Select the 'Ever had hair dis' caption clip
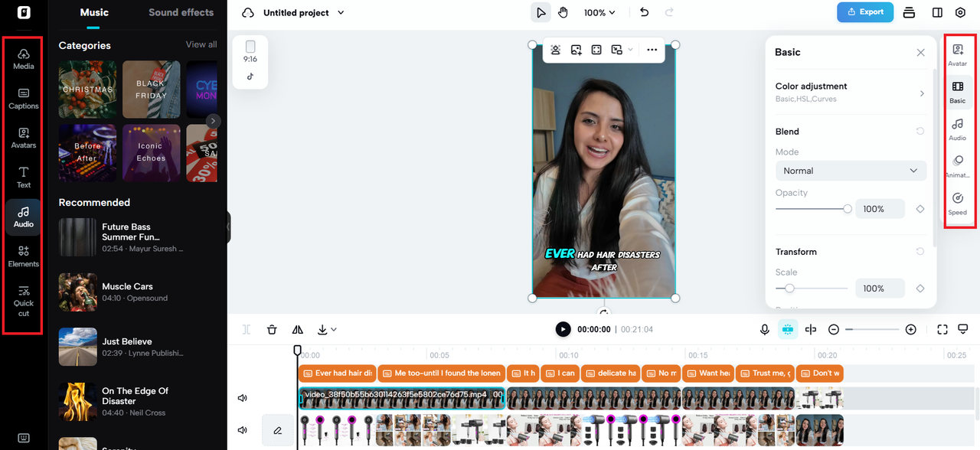Viewport: 980px width, 450px height. tap(338, 373)
